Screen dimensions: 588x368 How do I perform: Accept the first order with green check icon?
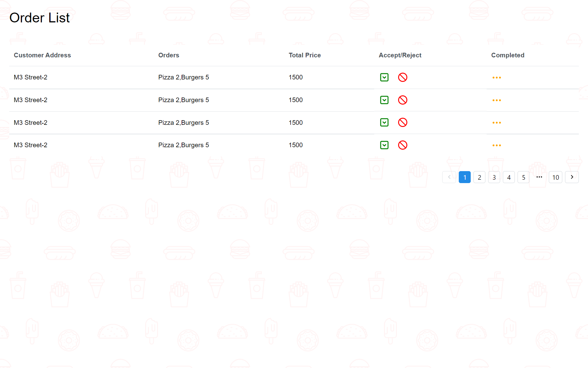click(x=384, y=77)
